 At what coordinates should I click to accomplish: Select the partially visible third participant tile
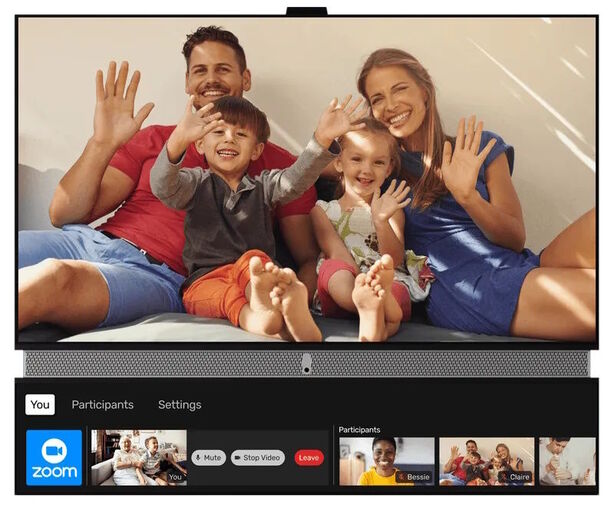point(567,460)
